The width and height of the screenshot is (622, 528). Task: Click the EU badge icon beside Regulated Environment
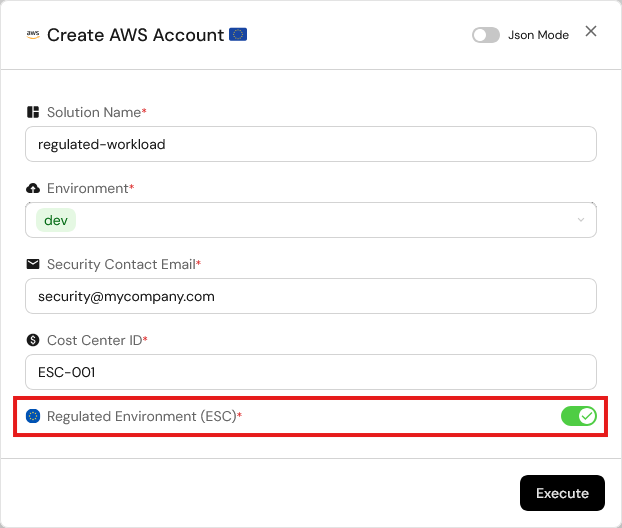pyautogui.click(x=33, y=415)
